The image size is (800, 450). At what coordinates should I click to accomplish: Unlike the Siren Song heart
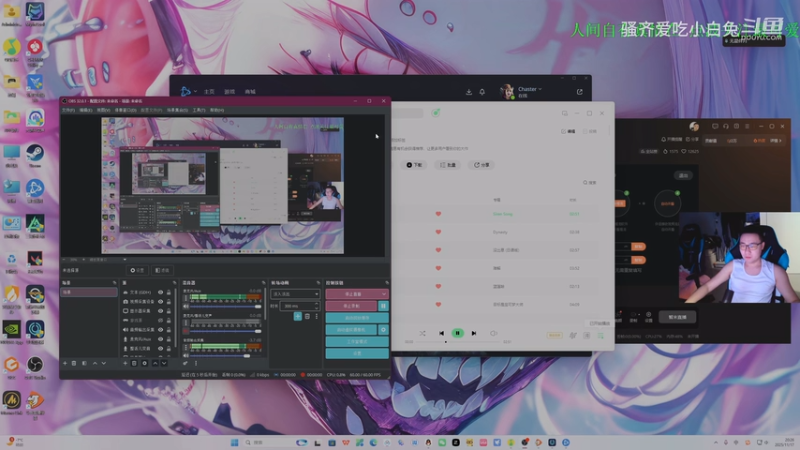(438, 214)
